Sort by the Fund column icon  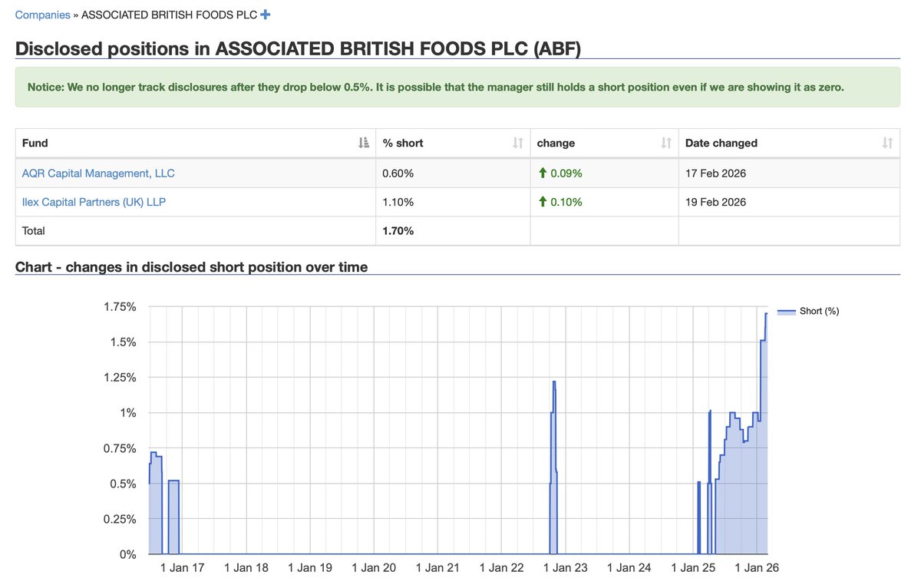point(364,143)
